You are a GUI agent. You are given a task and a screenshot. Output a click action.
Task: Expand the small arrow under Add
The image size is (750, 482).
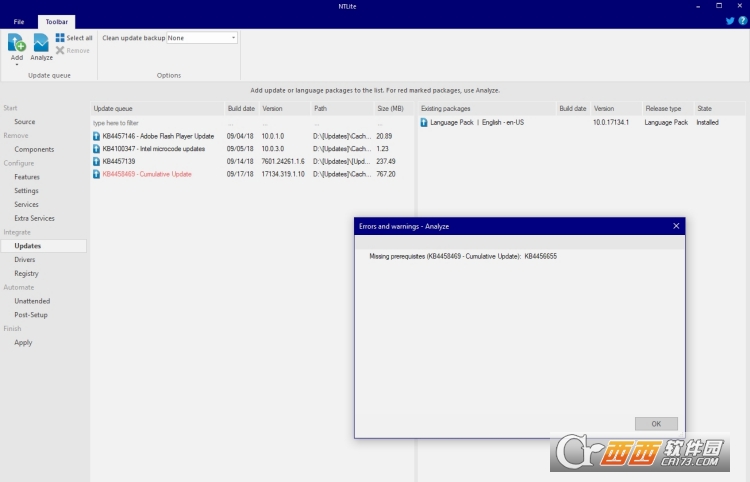pos(17,65)
